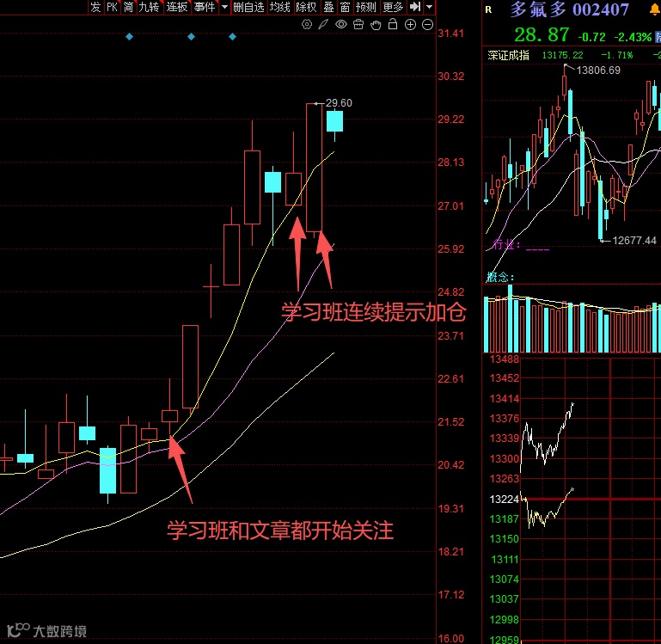Click the alert bell icon
Viewport: 661px width, 644px height.
(x=655, y=9)
